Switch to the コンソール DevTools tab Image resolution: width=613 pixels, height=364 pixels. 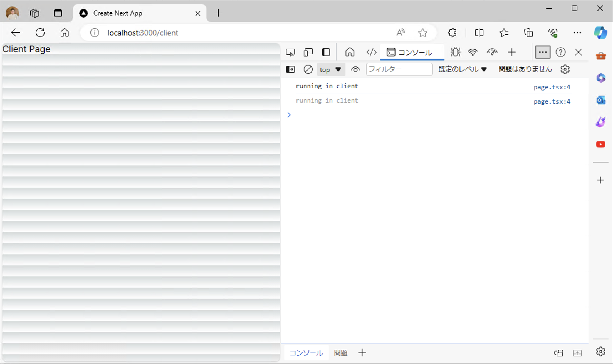tap(412, 52)
